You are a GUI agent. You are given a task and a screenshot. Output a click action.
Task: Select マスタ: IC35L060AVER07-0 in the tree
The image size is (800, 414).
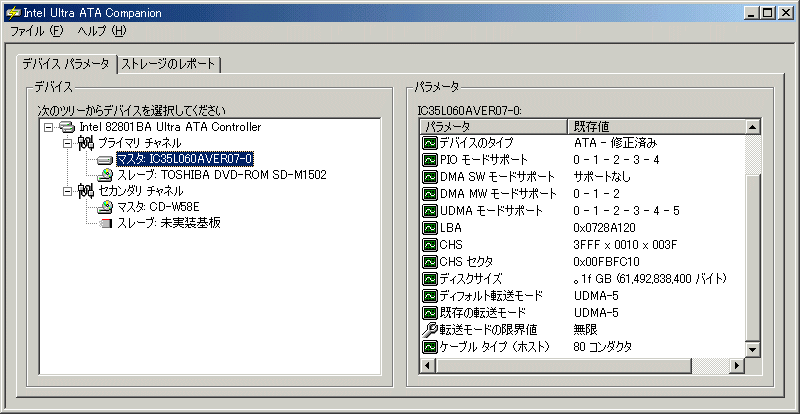coord(185,159)
